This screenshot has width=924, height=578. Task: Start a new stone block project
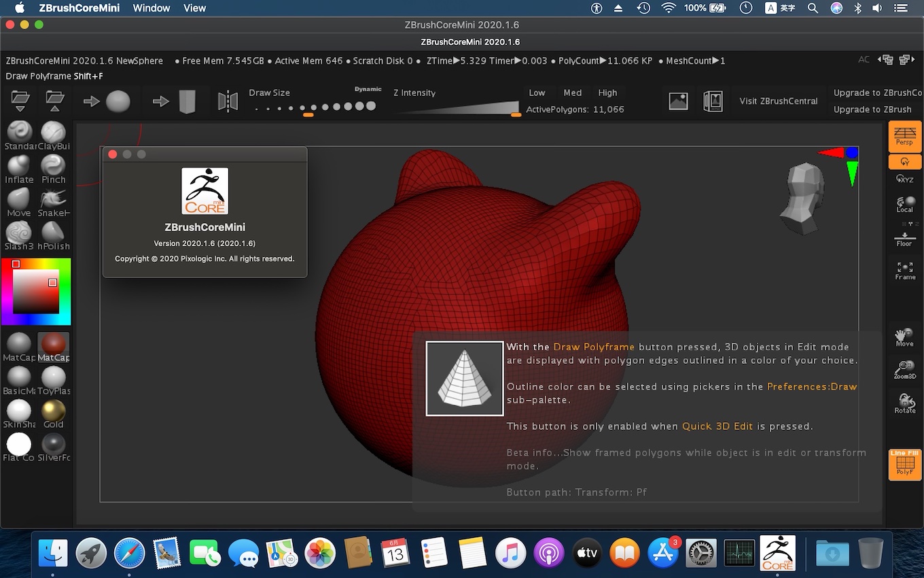(x=175, y=101)
